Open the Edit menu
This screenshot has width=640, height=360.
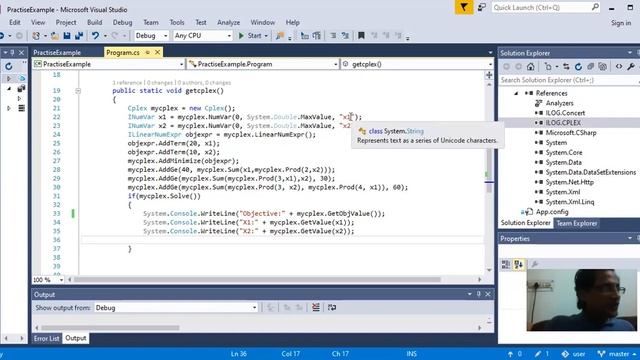point(15,22)
